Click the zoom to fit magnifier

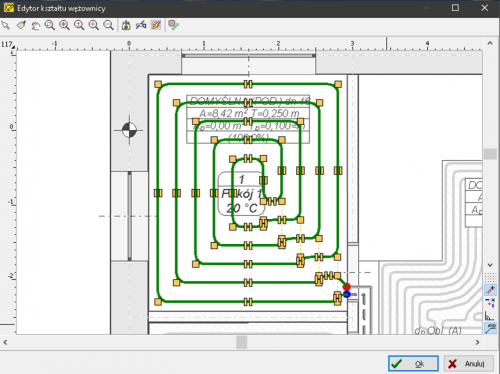pyautogui.click(x=50, y=25)
